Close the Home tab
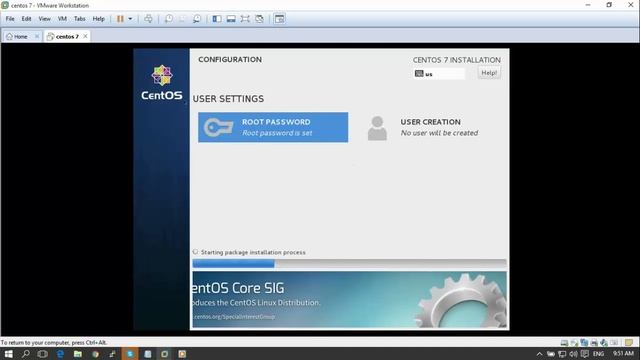Viewport: 640px width, 360px height. click(37, 36)
